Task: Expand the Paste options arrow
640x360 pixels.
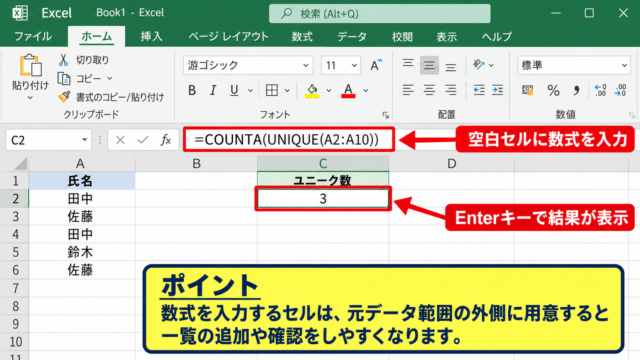Action: pyautogui.click(x=30, y=98)
